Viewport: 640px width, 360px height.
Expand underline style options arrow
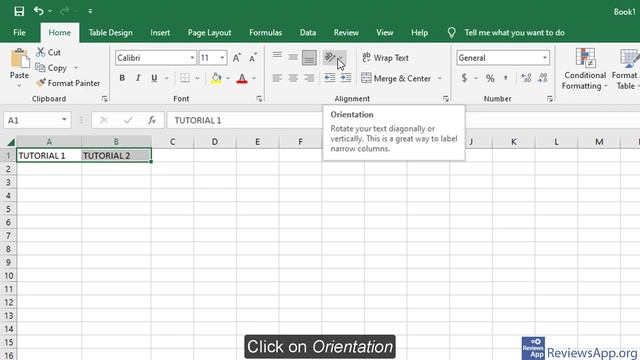tap(167, 78)
